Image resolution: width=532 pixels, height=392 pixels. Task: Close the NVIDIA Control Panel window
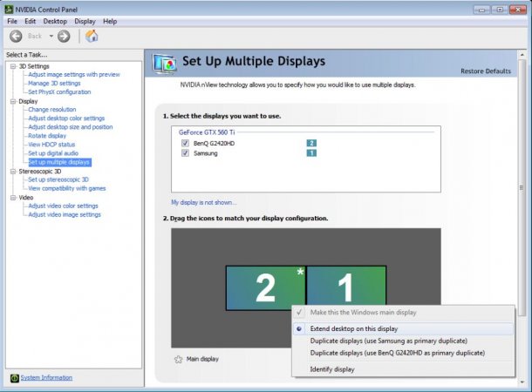518,10
